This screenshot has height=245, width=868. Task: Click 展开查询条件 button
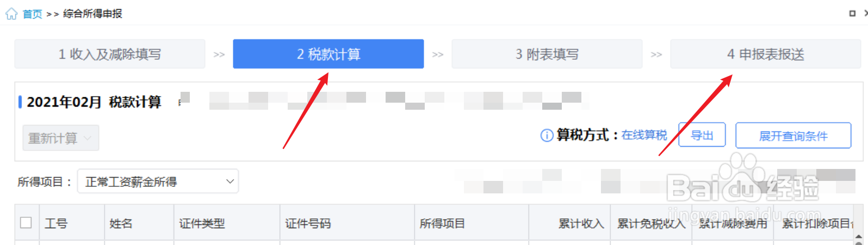click(793, 135)
